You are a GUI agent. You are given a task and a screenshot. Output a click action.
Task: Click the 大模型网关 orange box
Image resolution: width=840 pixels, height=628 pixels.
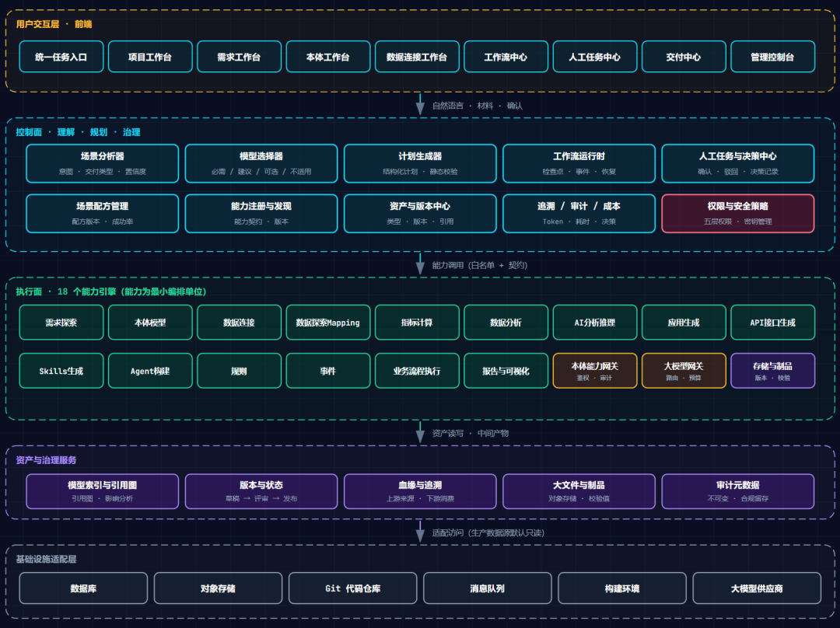684,371
